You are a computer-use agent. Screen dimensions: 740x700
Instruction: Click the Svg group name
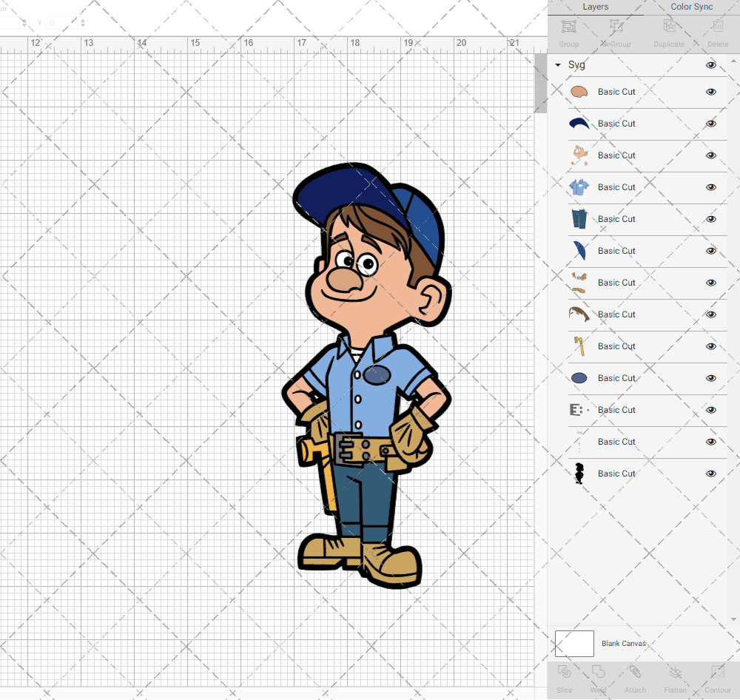(x=576, y=64)
